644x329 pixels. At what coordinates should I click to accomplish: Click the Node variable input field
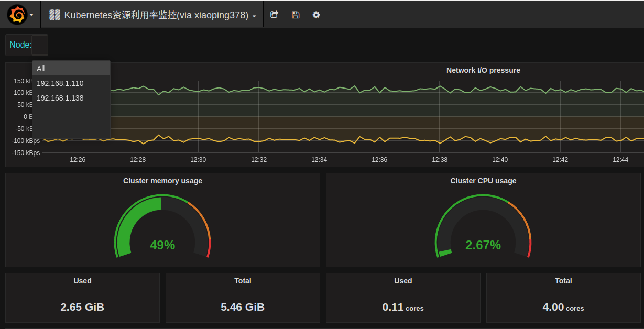pos(40,45)
